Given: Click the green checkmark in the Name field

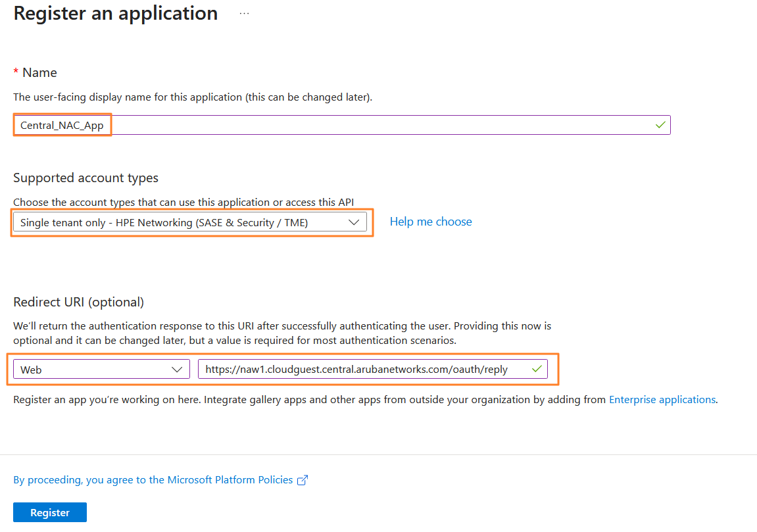Looking at the screenshot, I should (660, 125).
